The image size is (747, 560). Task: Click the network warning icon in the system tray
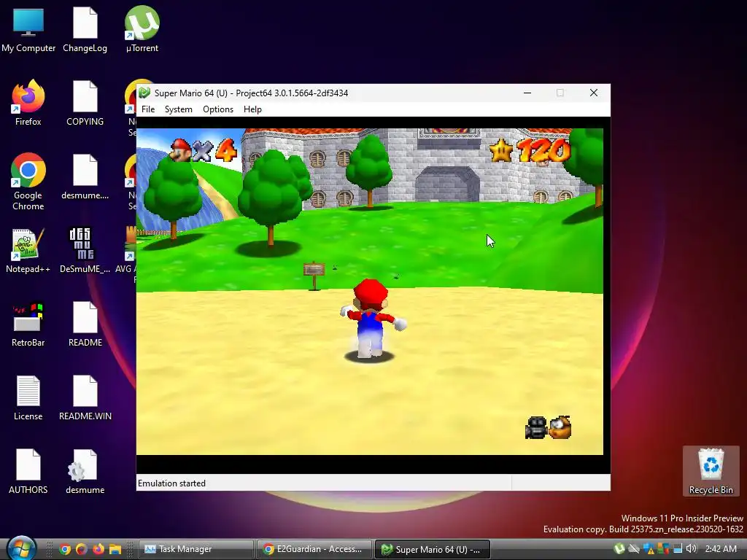tap(650, 550)
